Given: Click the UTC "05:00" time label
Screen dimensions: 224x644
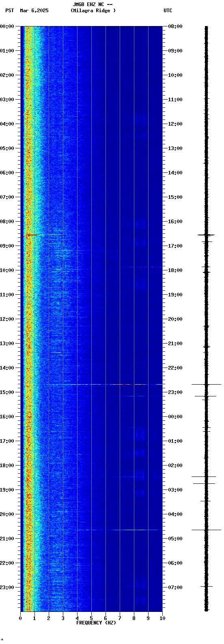Looking at the screenshot, I should coord(175,539).
